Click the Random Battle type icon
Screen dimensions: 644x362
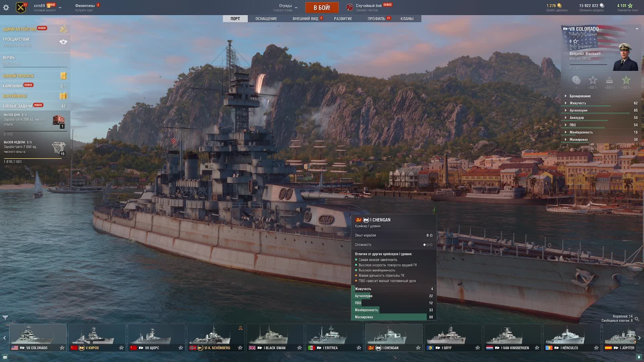click(350, 7)
